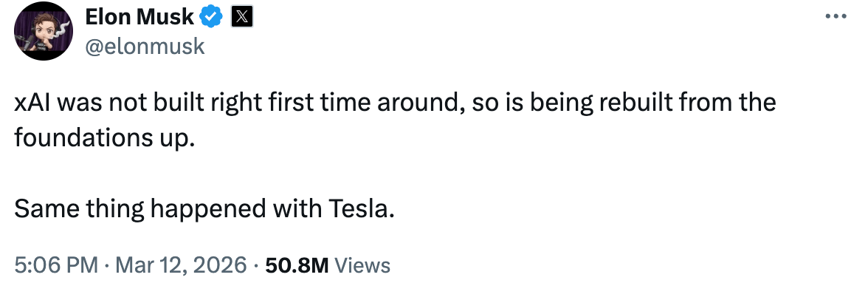The height and width of the screenshot is (300, 868).
Task: Click the Views label
Action: pos(362,265)
